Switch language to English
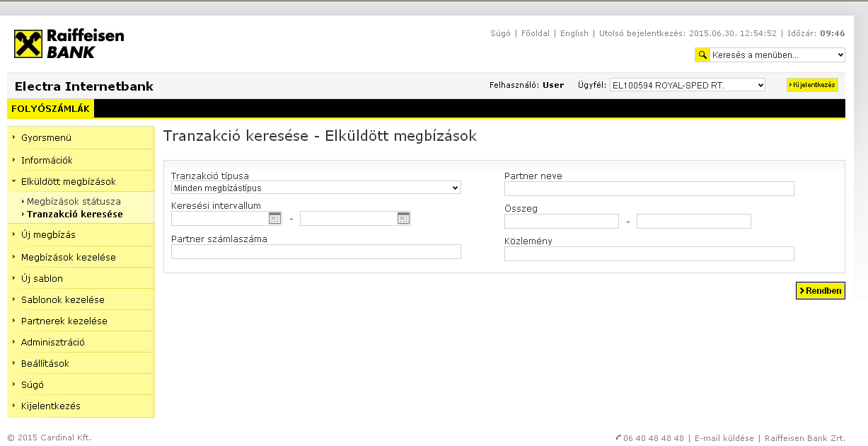868x446 pixels. [574, 33]
